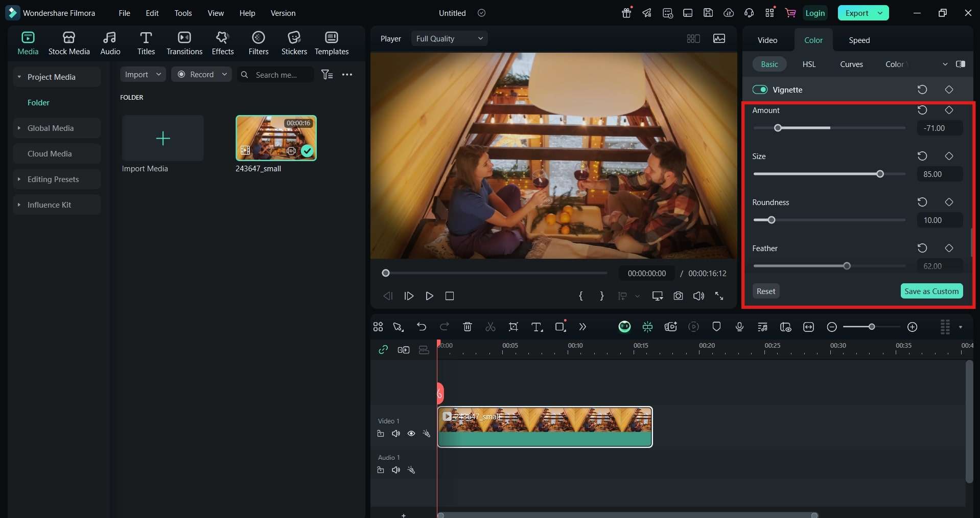Adjust the Roundness slider

[x=772, y=220]
